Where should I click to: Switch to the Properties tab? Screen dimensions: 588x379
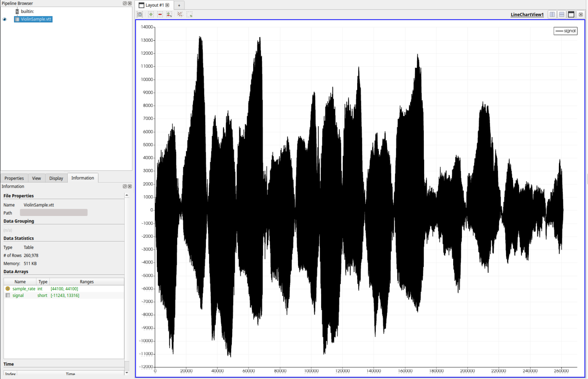pos(14,178)
